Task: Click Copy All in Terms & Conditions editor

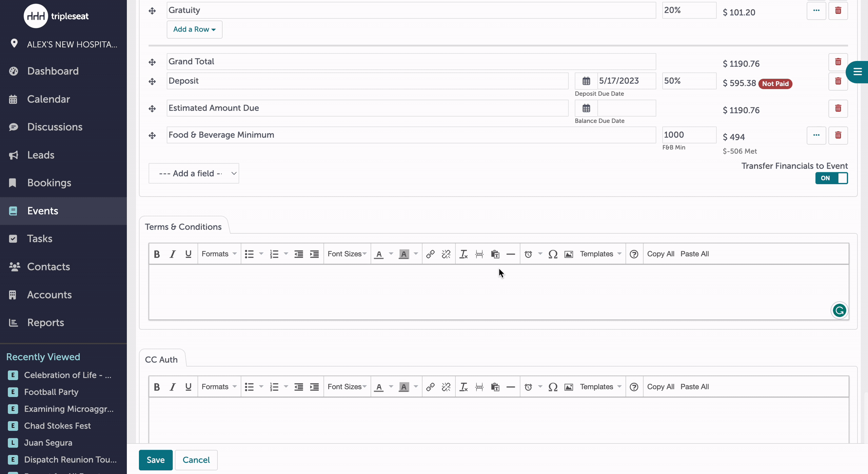Action: 660,254
